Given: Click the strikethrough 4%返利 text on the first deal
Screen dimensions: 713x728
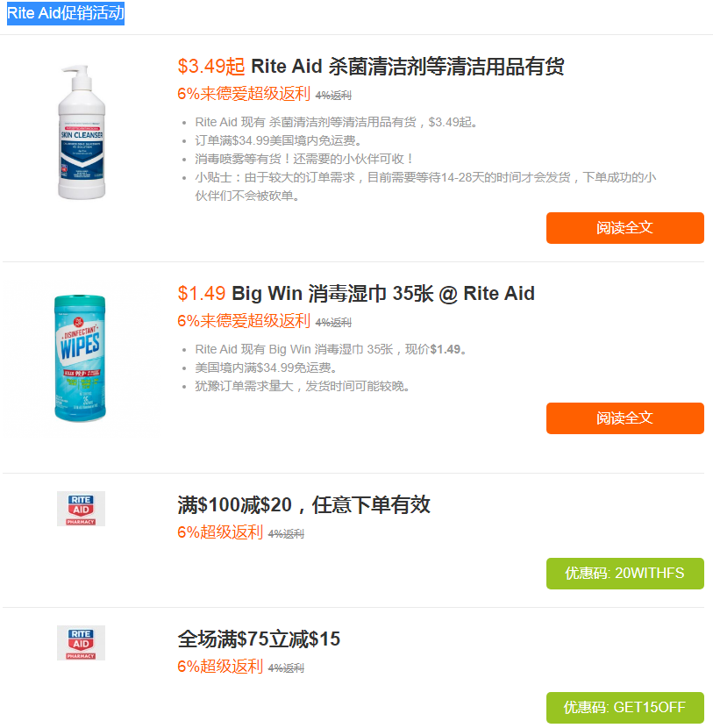Looking at the screenshot, I should coord(334,92).
